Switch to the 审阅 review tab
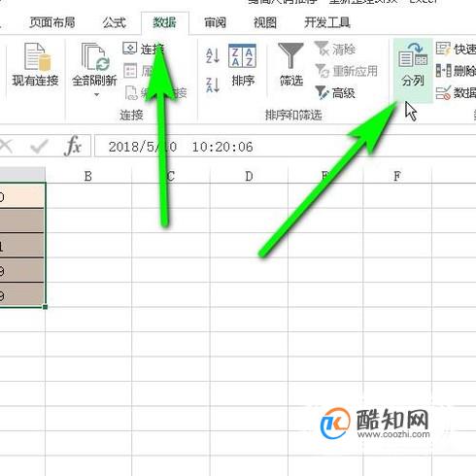476x476 pixels. [215, 22]
